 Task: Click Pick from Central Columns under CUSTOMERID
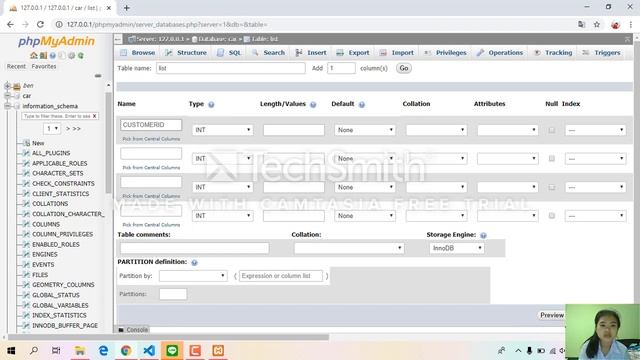click(151, 139)
